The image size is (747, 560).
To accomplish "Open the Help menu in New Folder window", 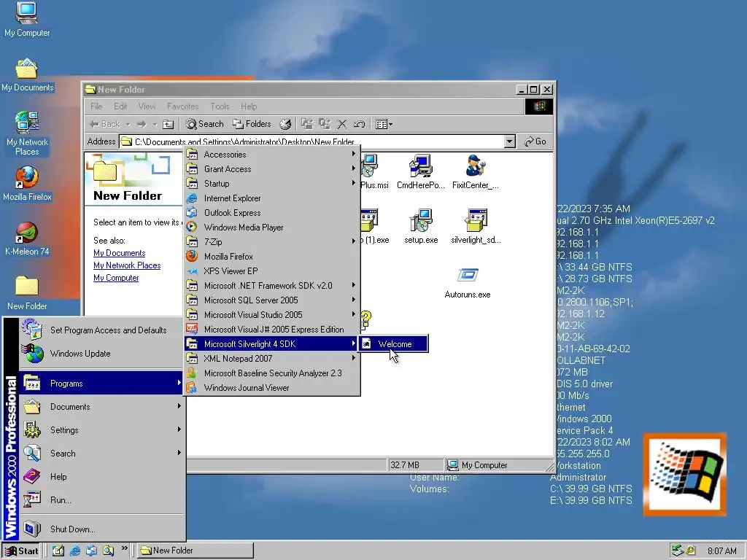I will tap(249, 106).
